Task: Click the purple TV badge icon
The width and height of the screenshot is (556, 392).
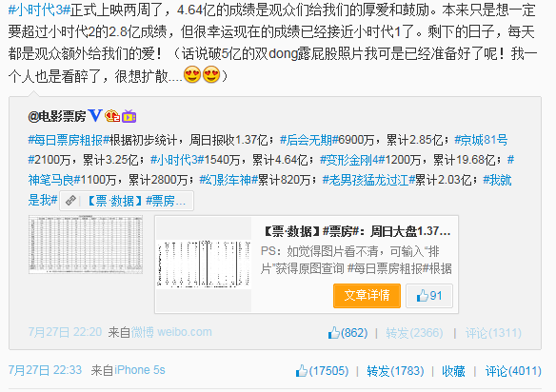Action: coord(129,116)
